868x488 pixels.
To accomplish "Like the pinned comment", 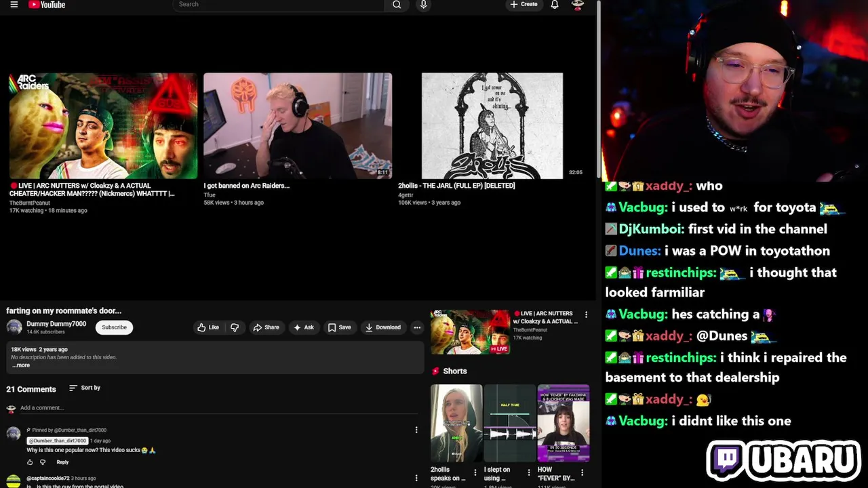I will tap(30, 462).
